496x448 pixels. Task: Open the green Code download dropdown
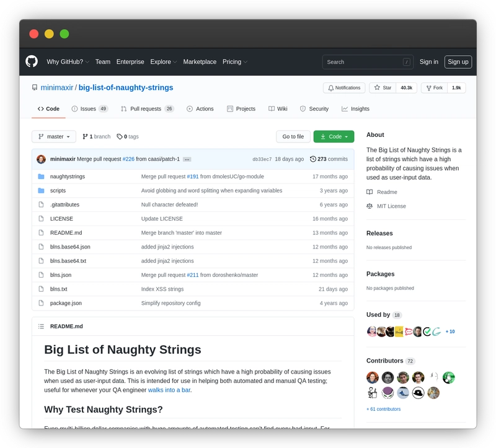[334, 136]
